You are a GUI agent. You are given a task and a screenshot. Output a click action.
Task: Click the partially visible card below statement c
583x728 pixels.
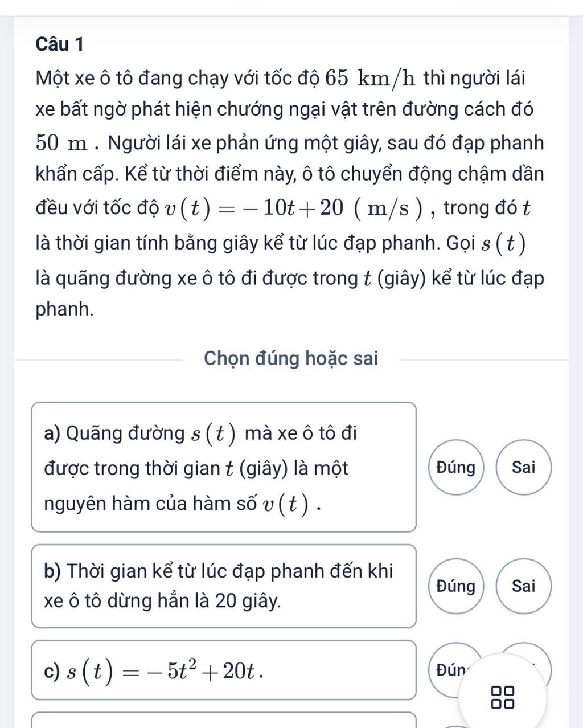[224, 720]
